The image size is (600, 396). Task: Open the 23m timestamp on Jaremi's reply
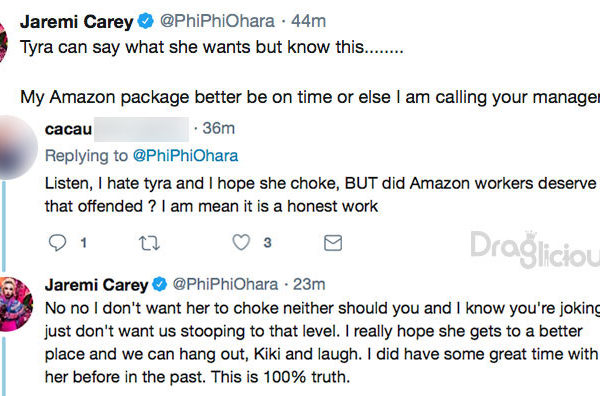309,284
